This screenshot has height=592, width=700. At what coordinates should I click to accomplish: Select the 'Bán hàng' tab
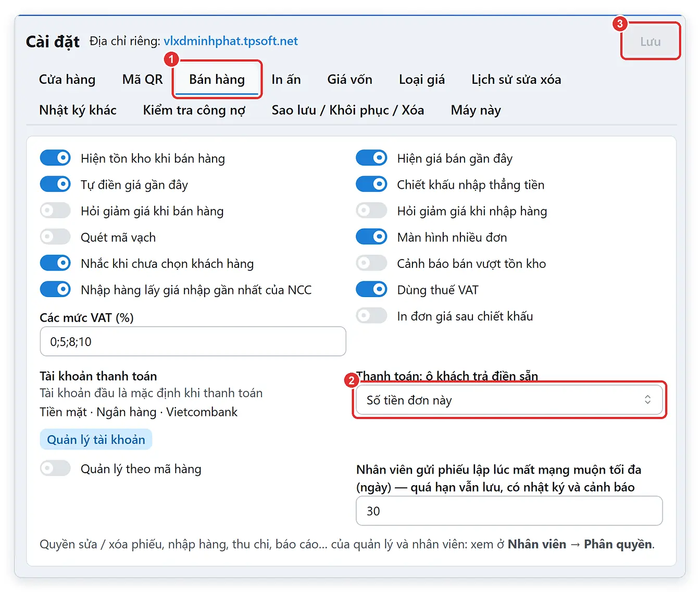pos(217,80)
